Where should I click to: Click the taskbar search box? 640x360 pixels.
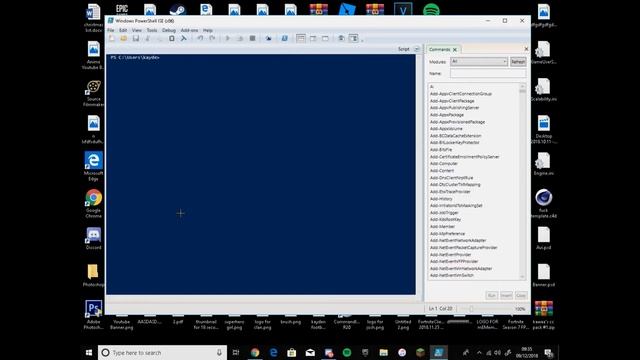point(162,353)
